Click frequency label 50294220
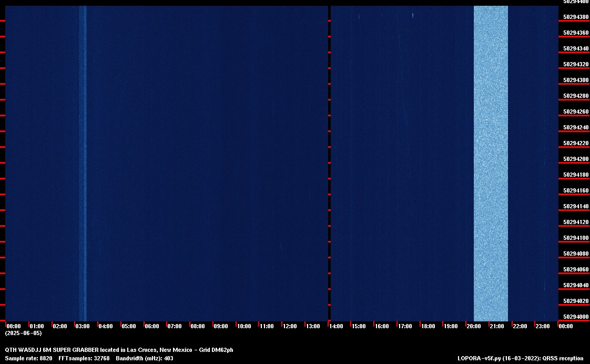590x364 pixels. click(x=576, y=144)
